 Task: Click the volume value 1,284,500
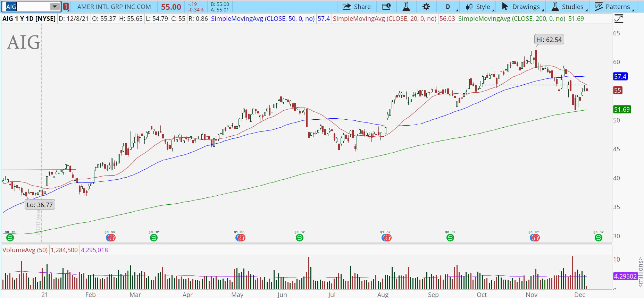click(x=64, y=250)
